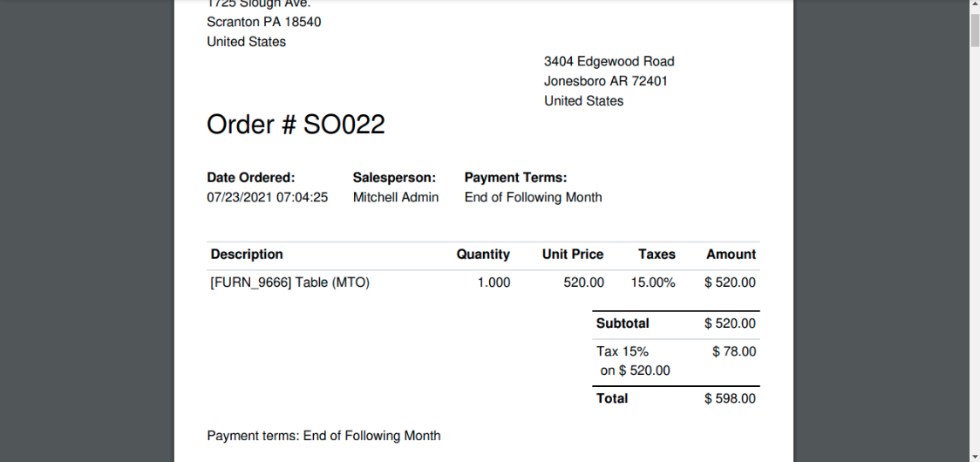This screenshot has height=462, width=980.
Task: Select the 07/23/2021 07:04:25 date value
Action: pos(268,198)
